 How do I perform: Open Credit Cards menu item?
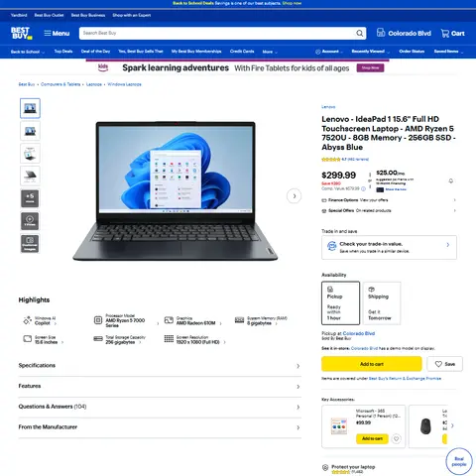click(x=242, y=52)
